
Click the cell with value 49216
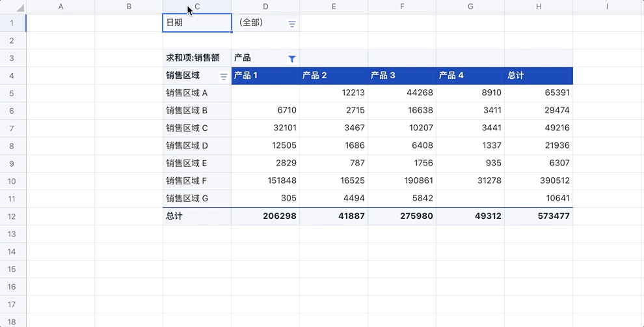[539, 128]
